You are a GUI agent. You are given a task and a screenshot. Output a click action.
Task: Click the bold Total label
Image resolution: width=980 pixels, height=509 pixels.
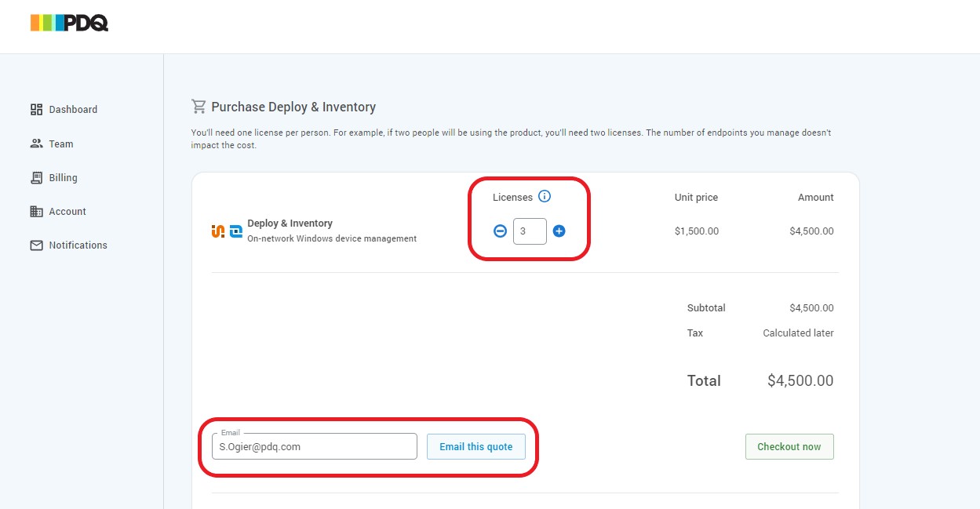[704, 381]
